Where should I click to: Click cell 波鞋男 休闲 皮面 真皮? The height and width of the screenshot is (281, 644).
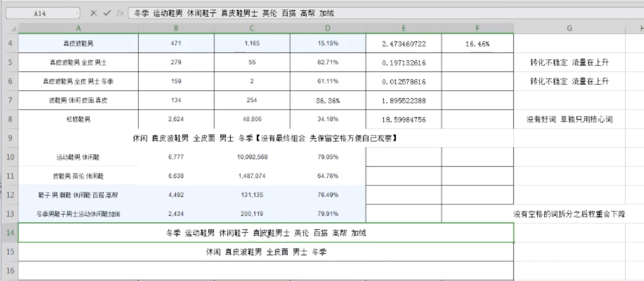point(78,100)
